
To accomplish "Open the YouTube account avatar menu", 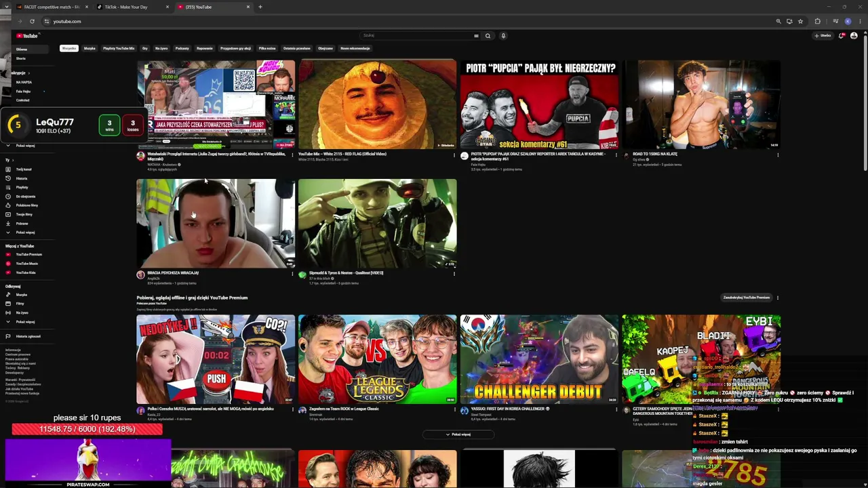I will pyautogui.click(x=854, y=36).
